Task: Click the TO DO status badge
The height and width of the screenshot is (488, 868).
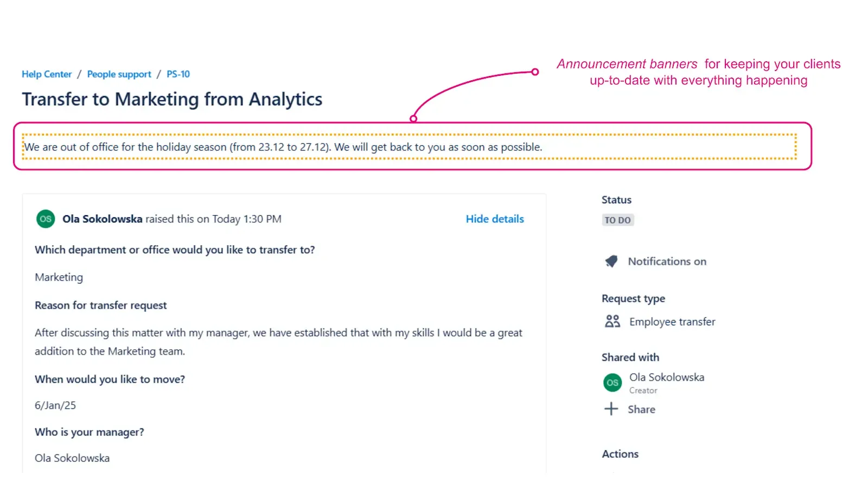Action: [618, 220]
